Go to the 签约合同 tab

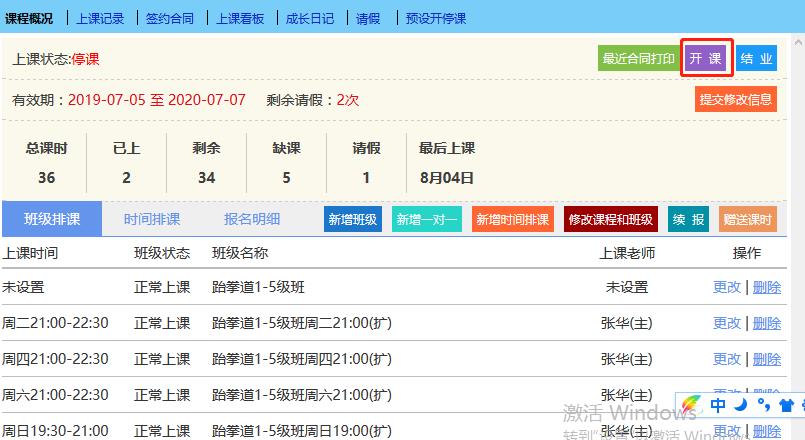(169, 18)
